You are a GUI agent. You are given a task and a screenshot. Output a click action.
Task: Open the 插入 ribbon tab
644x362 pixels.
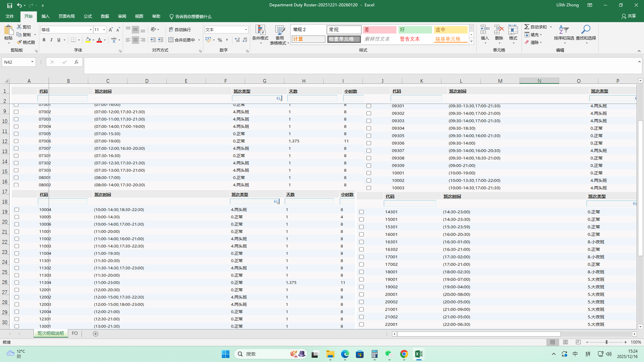click(x=45, y=16)
